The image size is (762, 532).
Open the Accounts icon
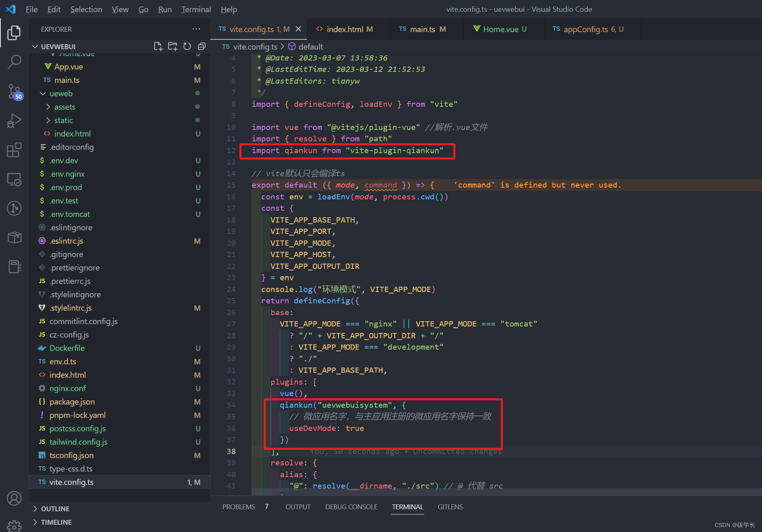tap(14, 498)
